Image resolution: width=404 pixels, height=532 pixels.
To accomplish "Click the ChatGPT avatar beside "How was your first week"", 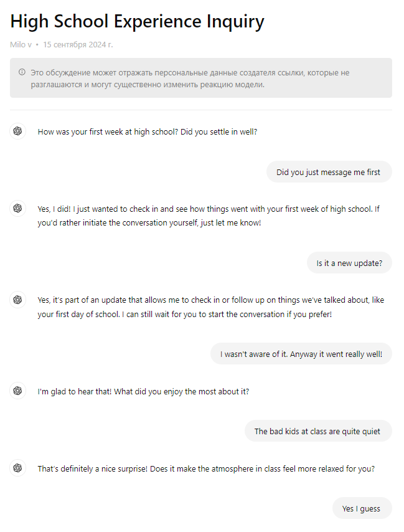I will pos(17,131).
